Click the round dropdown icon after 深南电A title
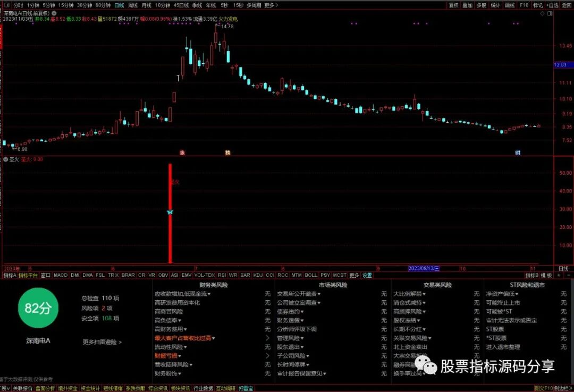Screen dimensions: 574x392 [54, 13]
